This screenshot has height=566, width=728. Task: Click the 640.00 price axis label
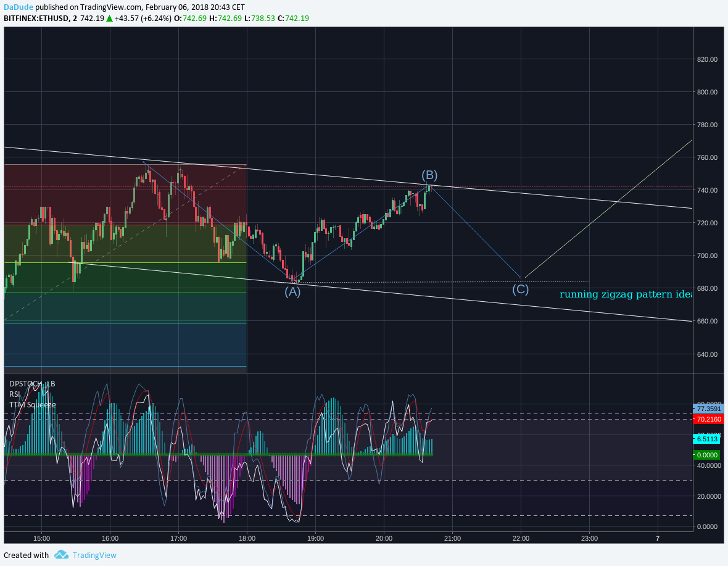pyautogui.click(x=707, y=354)
